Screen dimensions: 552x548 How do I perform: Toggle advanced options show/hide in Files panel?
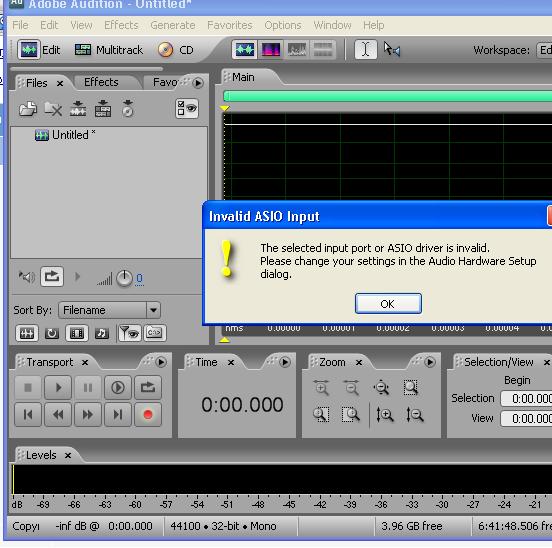(187, 108)
